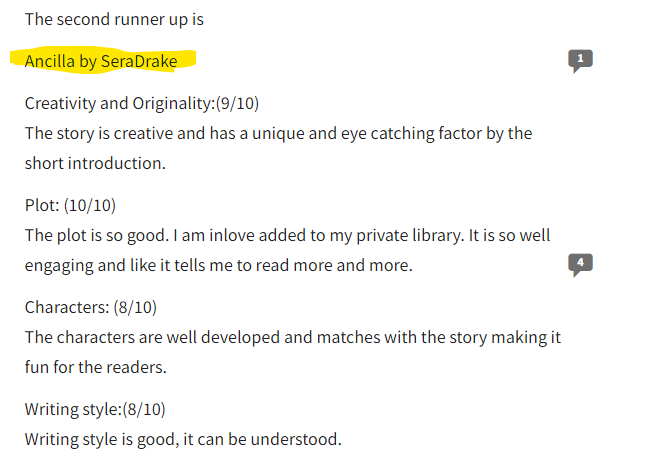The image size is (657, 468).
Task: Open the comment bubble showing 4 comments
Action: tap(580, 264)
